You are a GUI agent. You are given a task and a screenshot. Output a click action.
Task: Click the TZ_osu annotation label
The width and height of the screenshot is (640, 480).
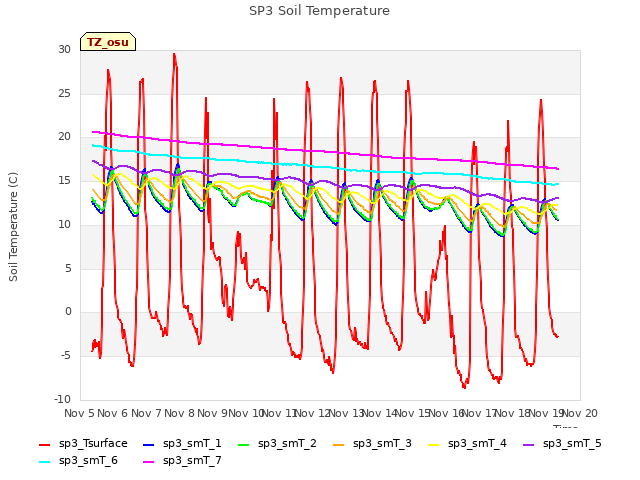(x=108, y=42)
